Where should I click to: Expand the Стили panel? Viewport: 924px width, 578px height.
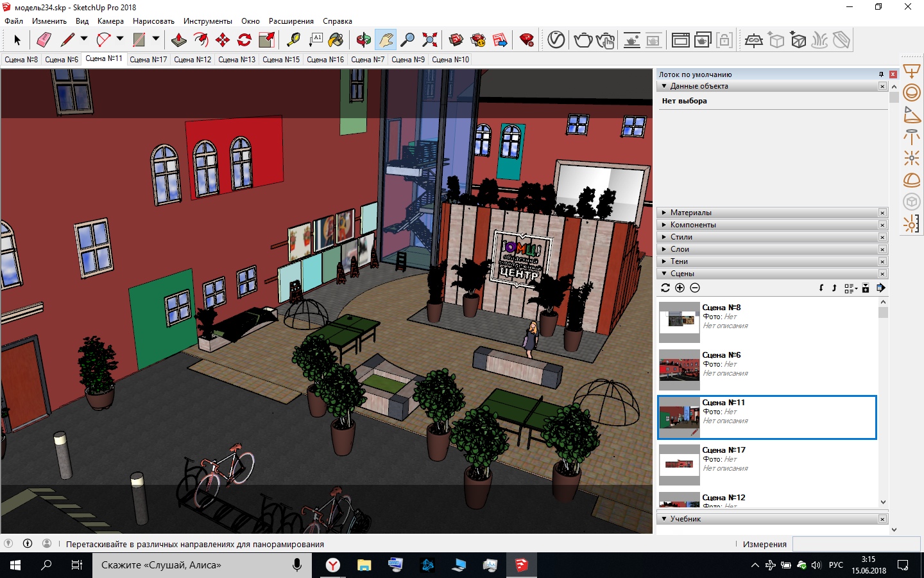(664, 237)
